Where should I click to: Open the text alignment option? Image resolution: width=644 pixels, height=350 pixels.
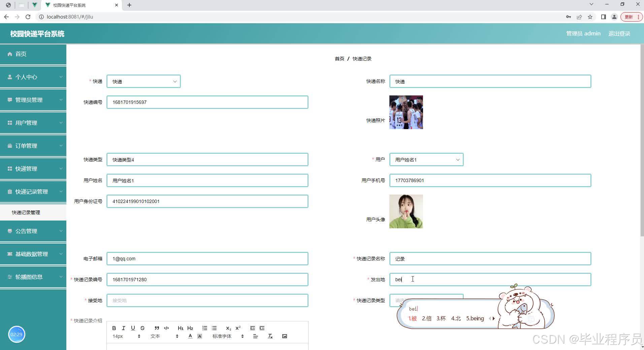click(255, 336)
